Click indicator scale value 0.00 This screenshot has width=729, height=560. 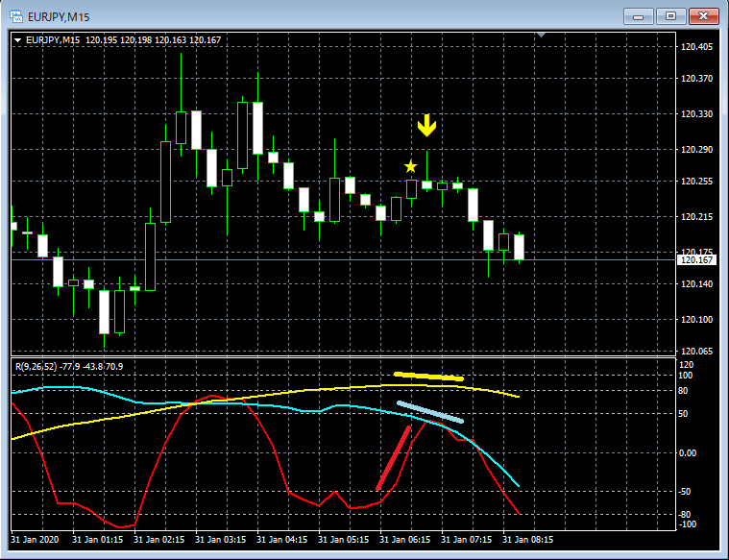pyautogui.click(x=688, y=453)
